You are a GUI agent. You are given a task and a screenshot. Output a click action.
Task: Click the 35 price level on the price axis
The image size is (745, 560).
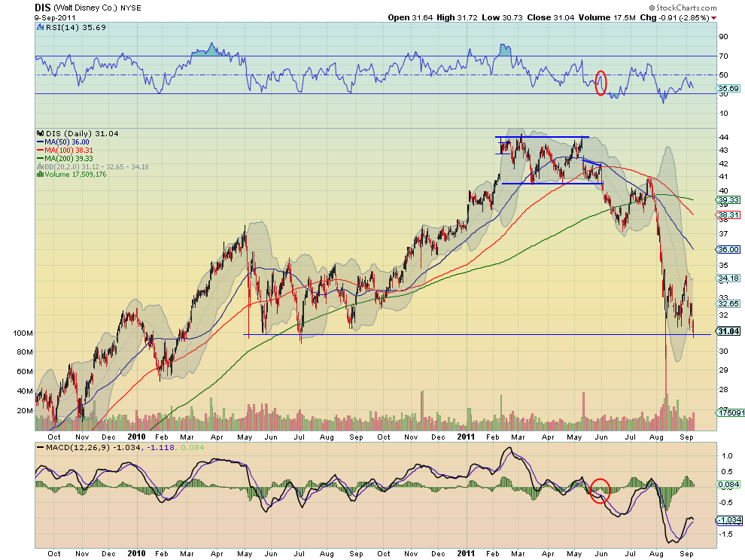[x=724, y=265]
